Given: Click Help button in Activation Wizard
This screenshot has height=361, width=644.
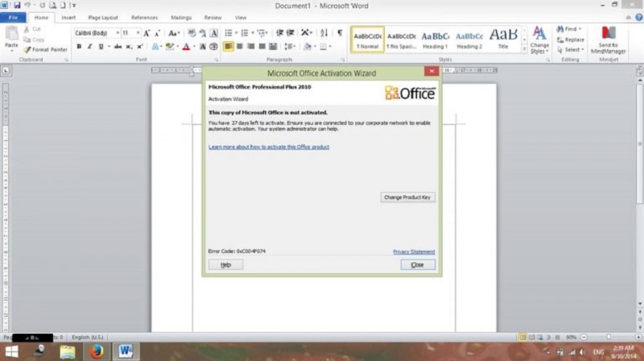Looking at the screenshot, I should click(225, 265).
